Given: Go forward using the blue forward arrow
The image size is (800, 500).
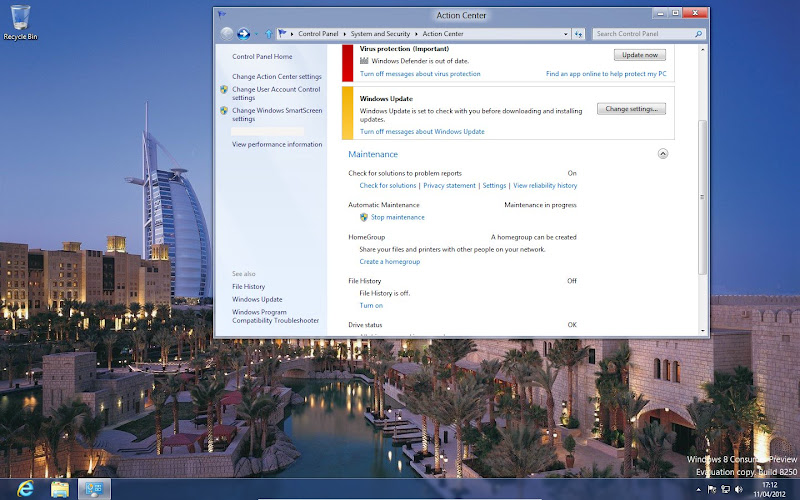Looking at the screenshot, I should [243, 34].
